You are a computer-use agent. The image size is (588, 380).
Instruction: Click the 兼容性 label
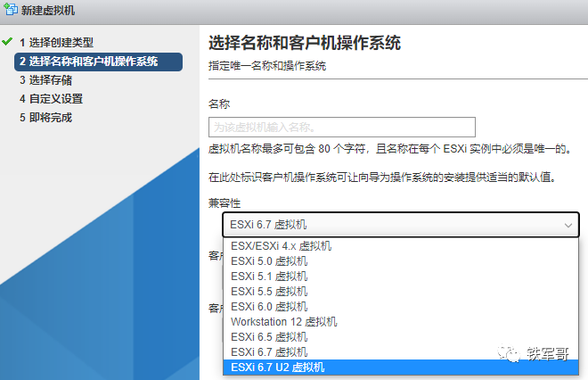(x=225, y=203)
